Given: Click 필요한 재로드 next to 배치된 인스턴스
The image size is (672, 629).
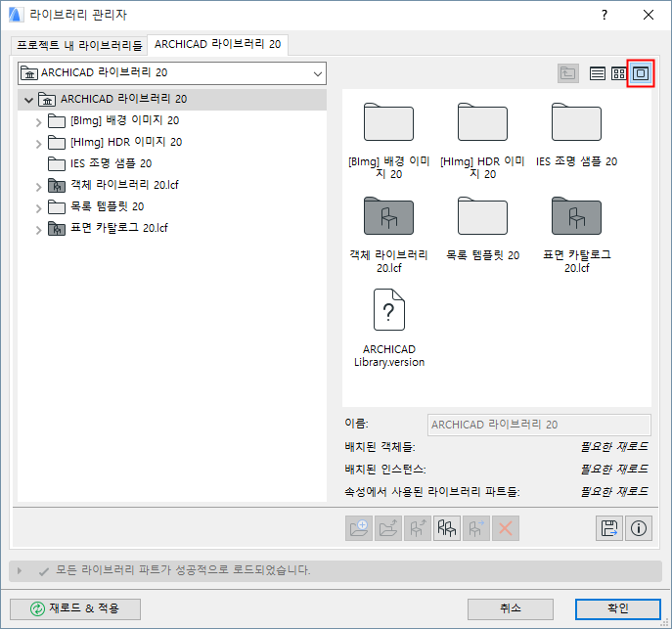Looking at the screenshot, I should [x=614, y=470].
